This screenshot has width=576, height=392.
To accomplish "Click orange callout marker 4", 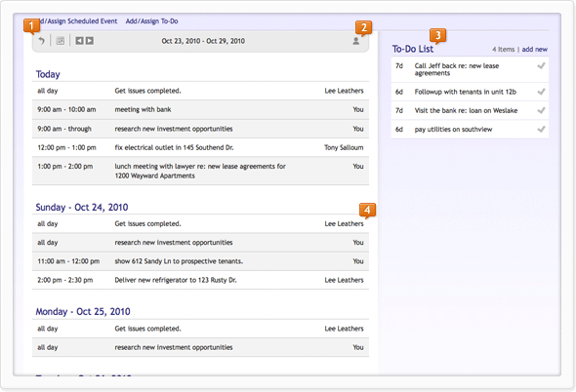I will [367, 211].
